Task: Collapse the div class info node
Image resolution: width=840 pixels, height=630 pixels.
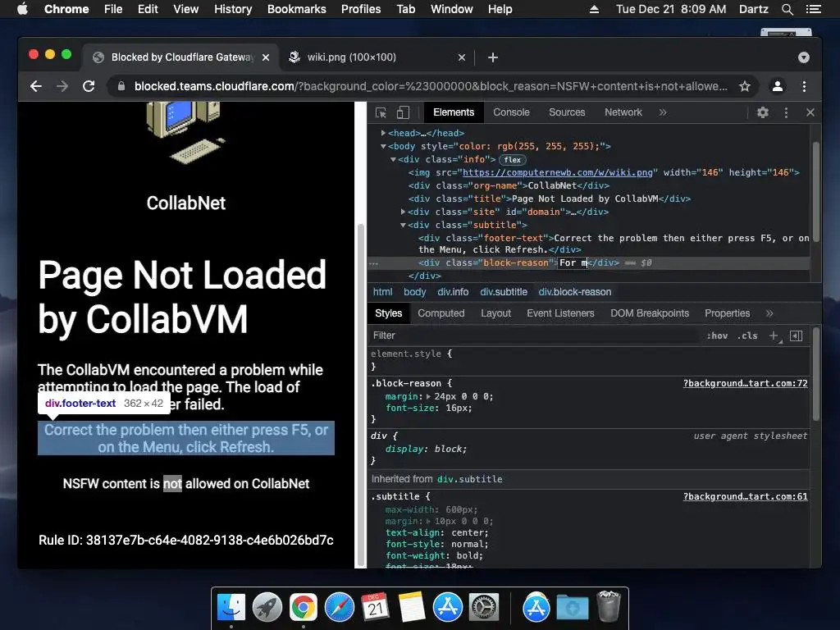Action: [393, 160]
